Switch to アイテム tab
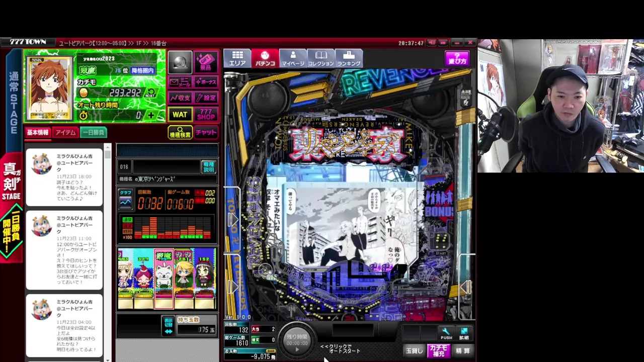The height and width of the screenshot is (362, 644). (65, 132)
